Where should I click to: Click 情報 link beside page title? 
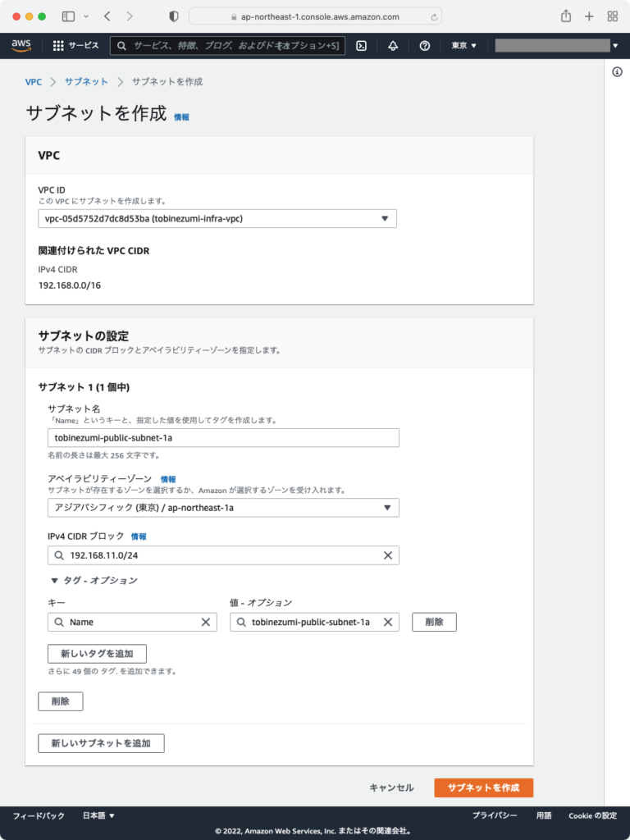pos(181,117)
